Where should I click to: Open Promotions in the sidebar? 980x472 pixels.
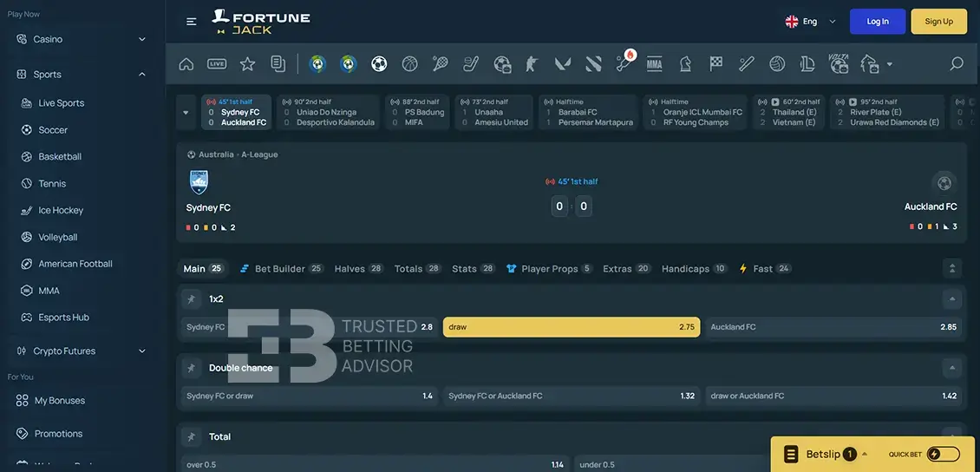[58, 434]
